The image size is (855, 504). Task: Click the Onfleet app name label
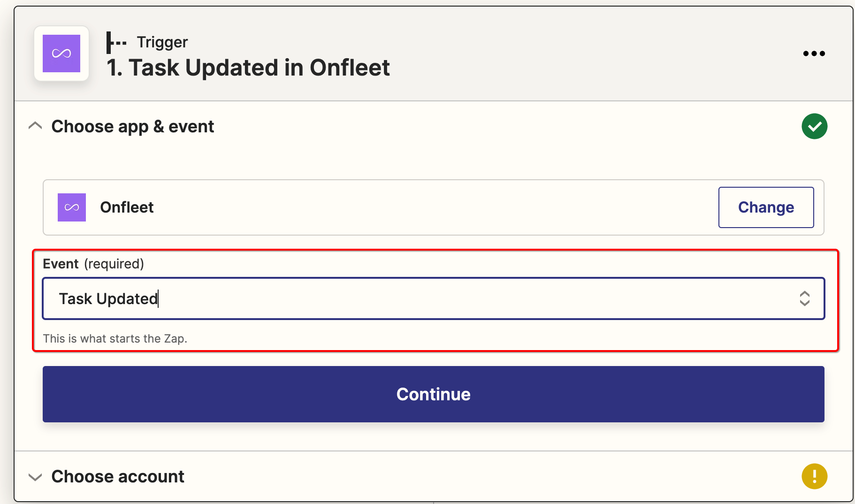click(127, 207)
